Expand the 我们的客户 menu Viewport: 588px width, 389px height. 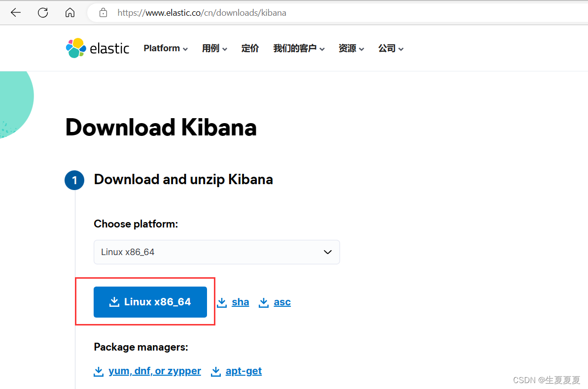point(299,48)
